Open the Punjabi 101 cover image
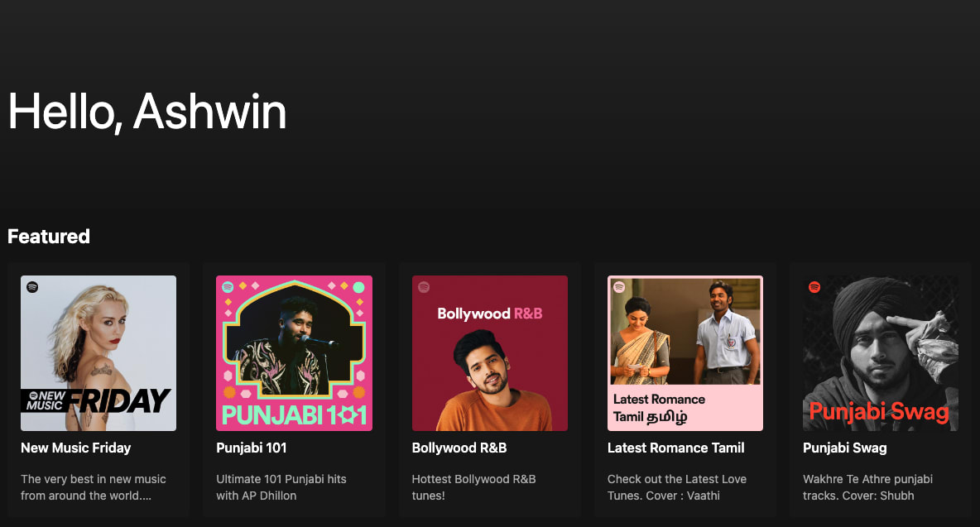Viewport: 980px width, 527px height. pyautogui.click(x=294, y=353)
